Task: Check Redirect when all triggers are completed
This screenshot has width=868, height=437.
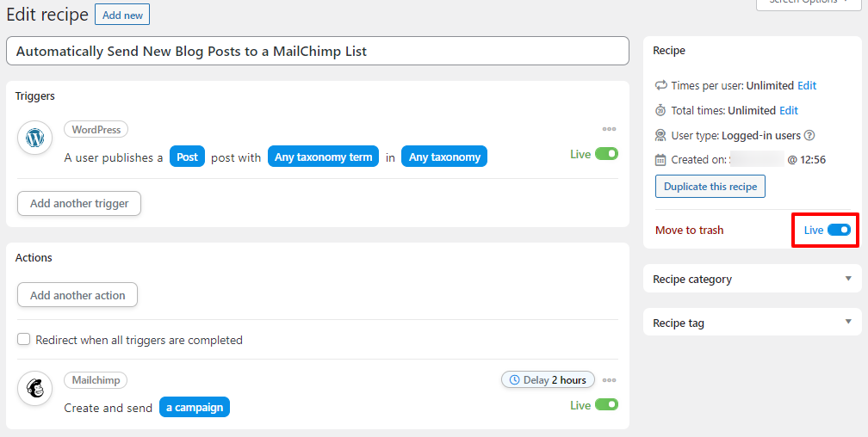Action: click(23, 340)
